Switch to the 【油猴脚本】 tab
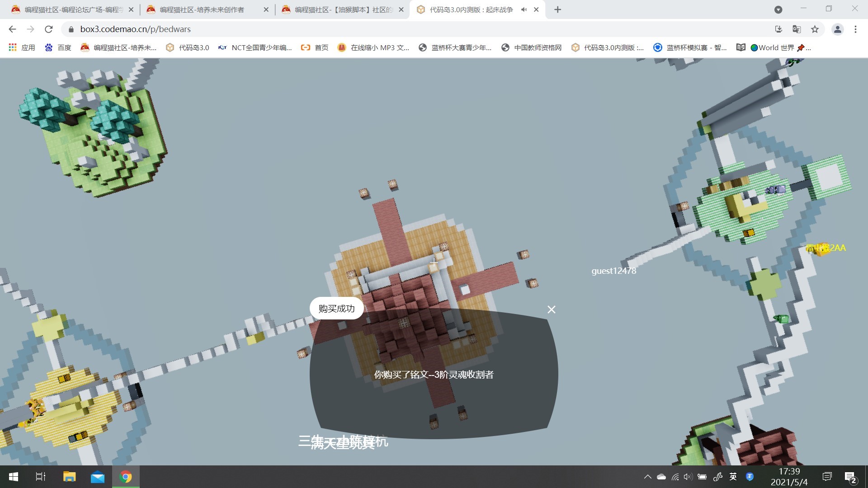Screen dimensions: 868x488 [x=342, y=9]
